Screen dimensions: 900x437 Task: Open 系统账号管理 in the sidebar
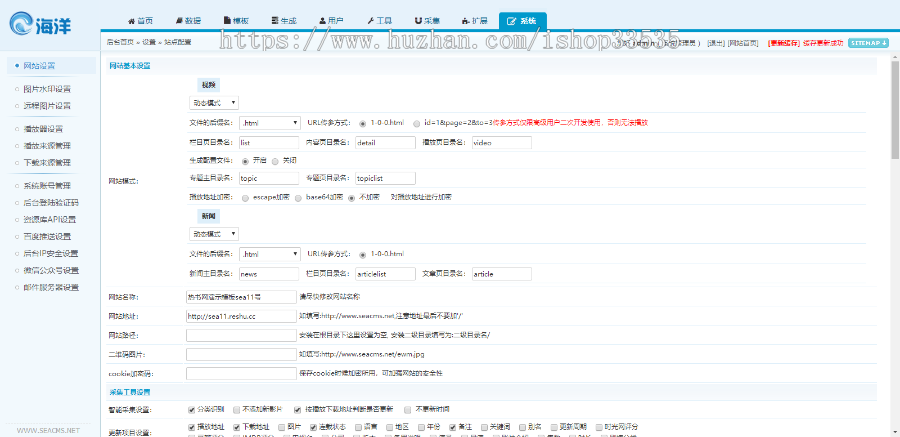[x=47, y=185]
